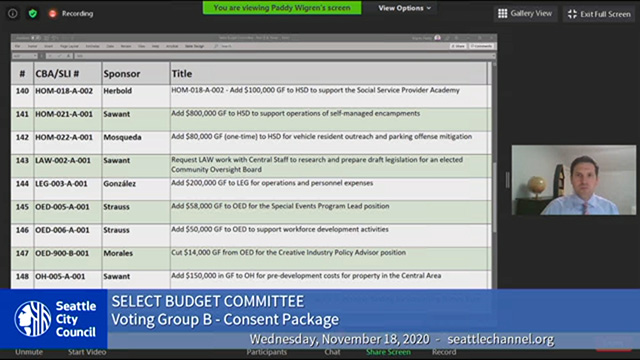Select the 'Mosqueda' sponsor cell
This screenshot has width=640, height=360.
click(x=136, y=143)
